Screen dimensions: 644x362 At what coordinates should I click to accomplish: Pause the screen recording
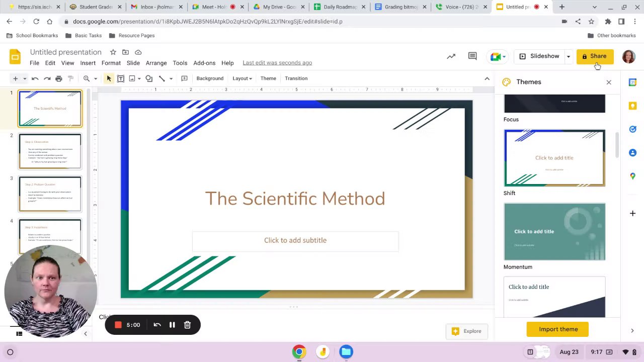click(172, 325)
